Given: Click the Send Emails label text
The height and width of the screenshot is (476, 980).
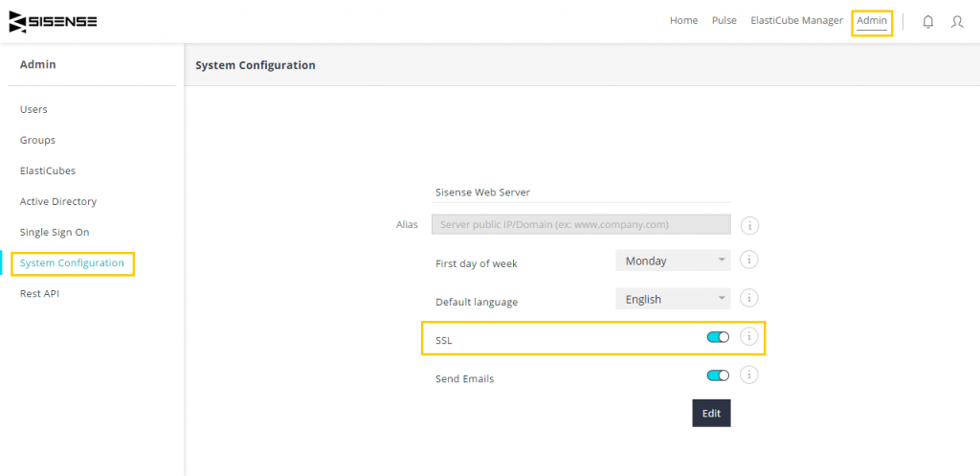Looking at the screenshot, I should click(464, 378).
